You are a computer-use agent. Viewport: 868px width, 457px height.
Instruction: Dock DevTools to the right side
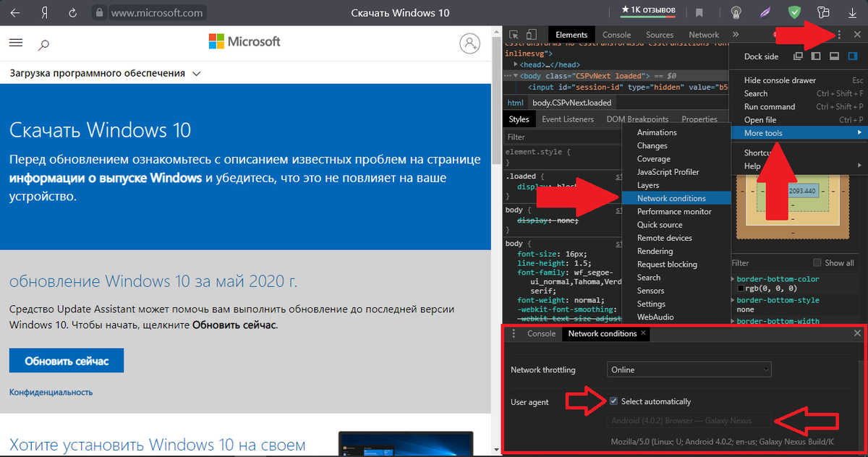tap(852, 56)
